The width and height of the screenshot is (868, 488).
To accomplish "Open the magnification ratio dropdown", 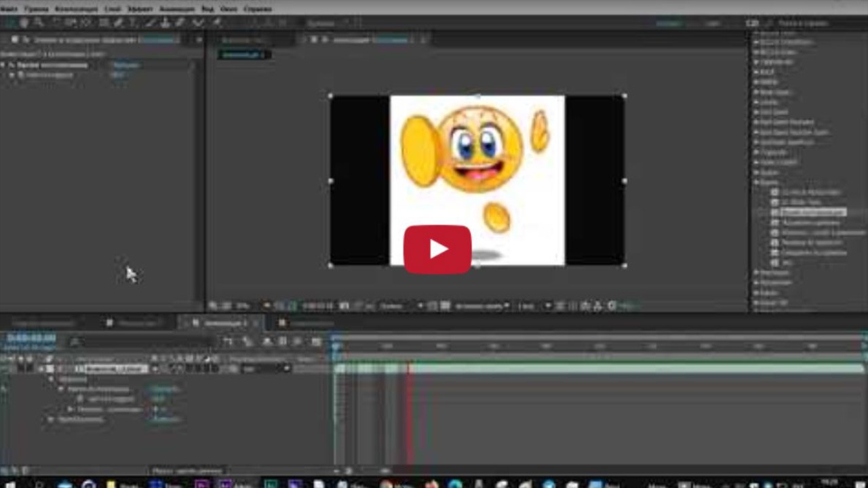I will pos(237,306).
